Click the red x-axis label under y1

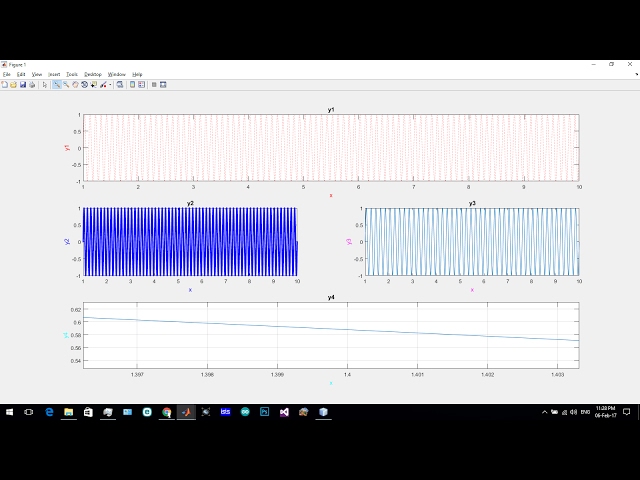pos(331,196)
